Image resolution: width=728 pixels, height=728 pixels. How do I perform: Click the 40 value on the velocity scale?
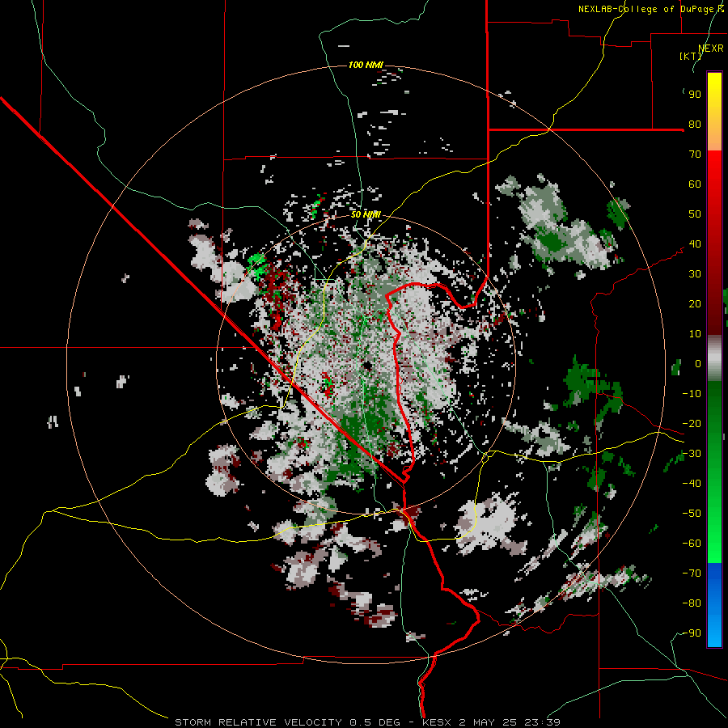tap(695, 244)
